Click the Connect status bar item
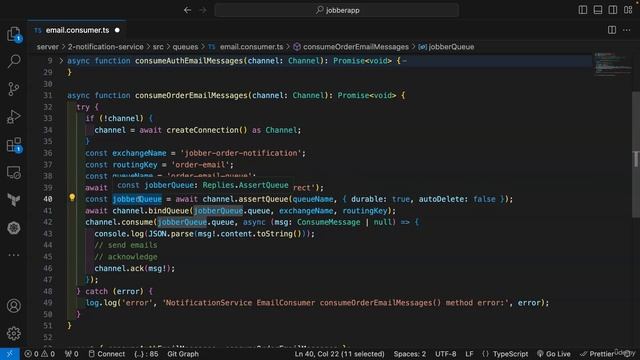This screenshot has height=360, width=640. point(107,354)
